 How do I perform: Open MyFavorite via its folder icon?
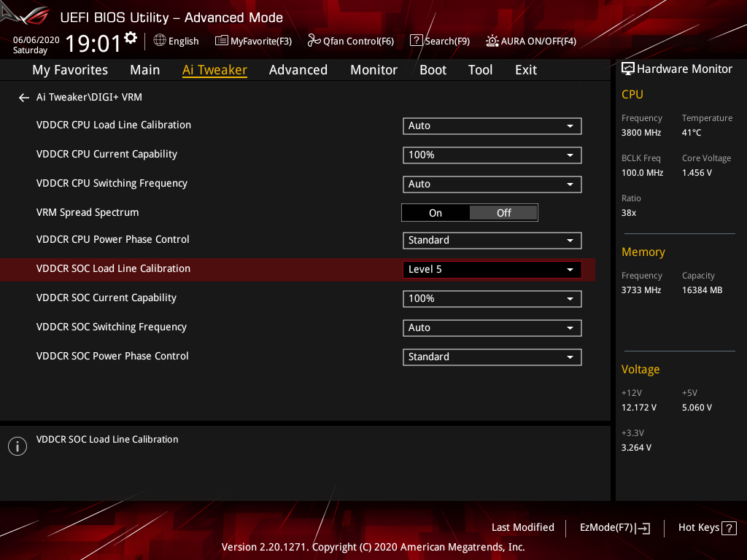click(222, 41)
